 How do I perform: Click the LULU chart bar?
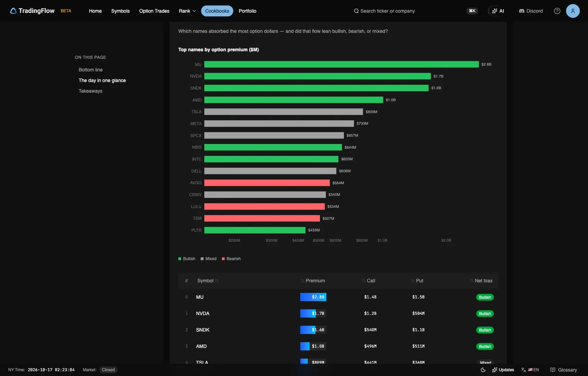265,206
